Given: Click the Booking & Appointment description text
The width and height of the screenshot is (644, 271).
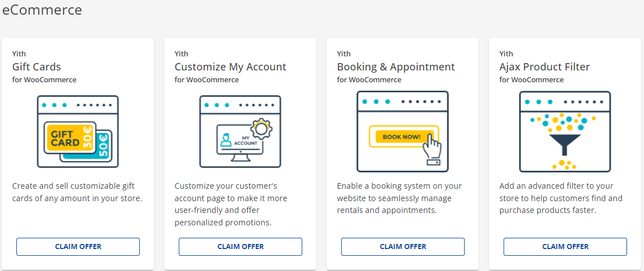Looking at the screenshot, I should (x=399, y=198).
